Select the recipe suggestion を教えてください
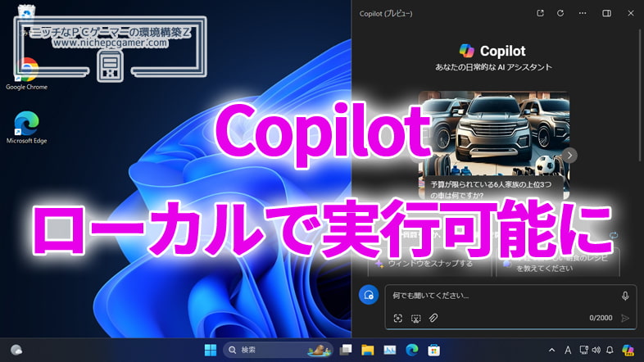 pos(557,263)
